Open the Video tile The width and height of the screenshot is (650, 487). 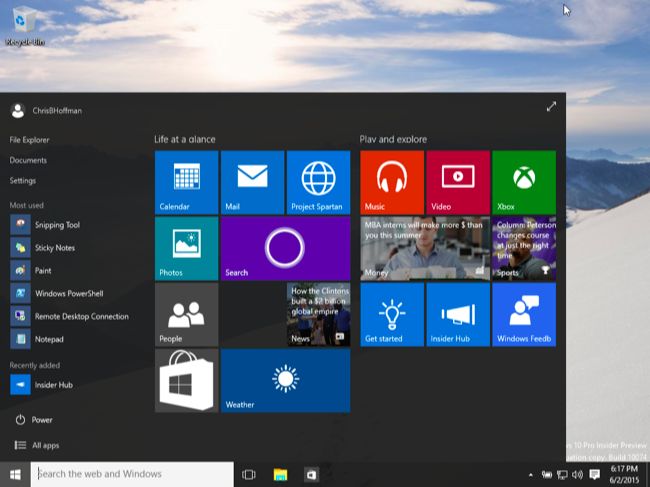coord(458,182)
